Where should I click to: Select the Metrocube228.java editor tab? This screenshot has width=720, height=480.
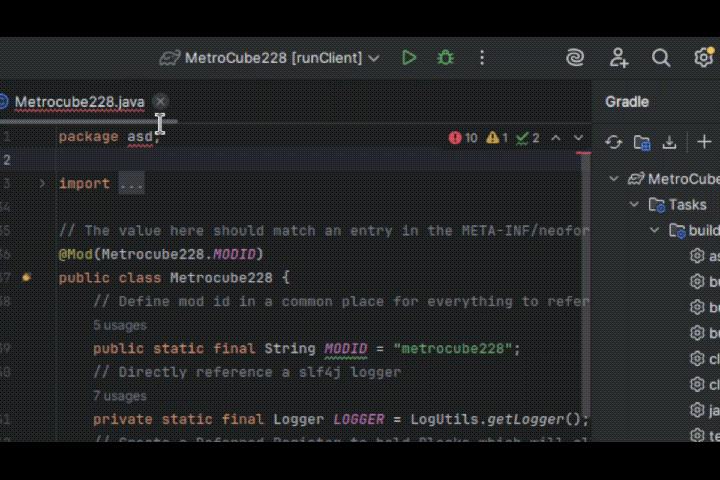coord(79,102)
